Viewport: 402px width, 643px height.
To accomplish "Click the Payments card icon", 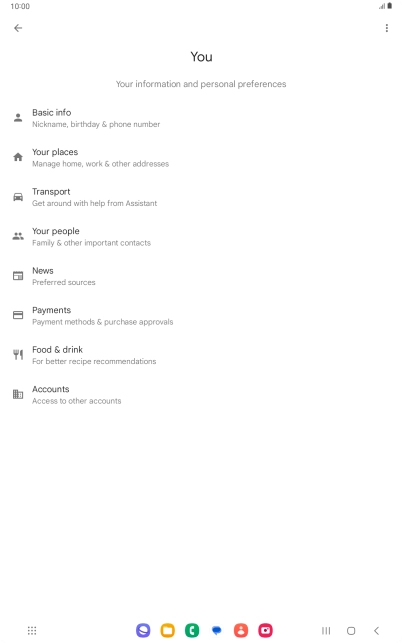I will (x=18, y=315).
